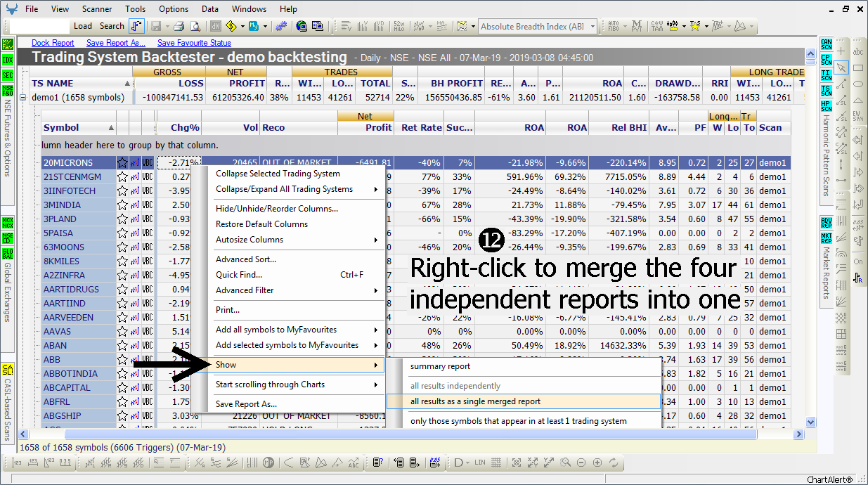
Task: Toggle favourite star for 3IINFOTECH
Action: point(122,190)
